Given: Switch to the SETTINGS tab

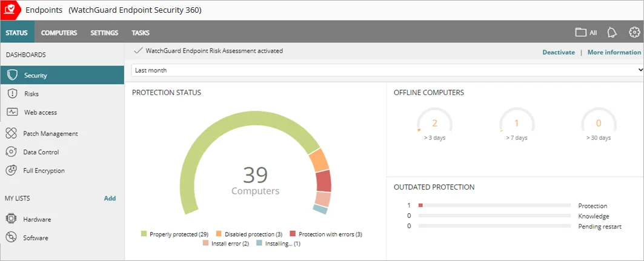Looking at the screenshot, I should 104,33.
